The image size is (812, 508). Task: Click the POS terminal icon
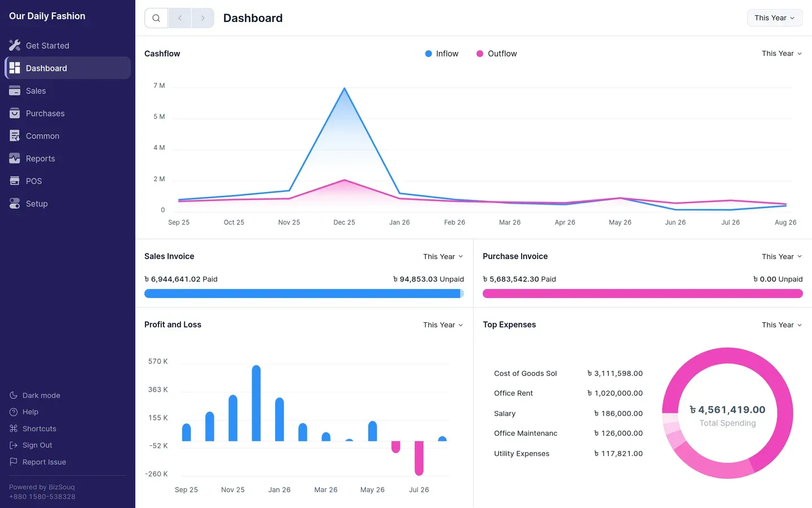pyautogui.click(x=15, y=181)
